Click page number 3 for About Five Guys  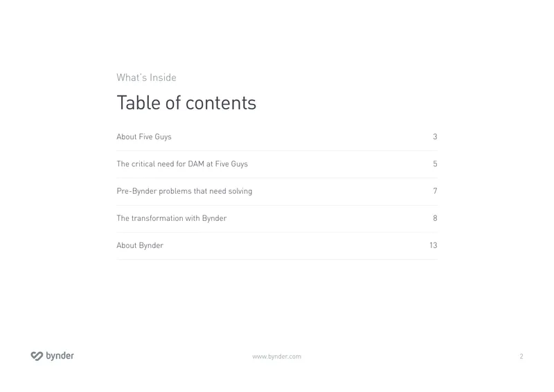435,137
